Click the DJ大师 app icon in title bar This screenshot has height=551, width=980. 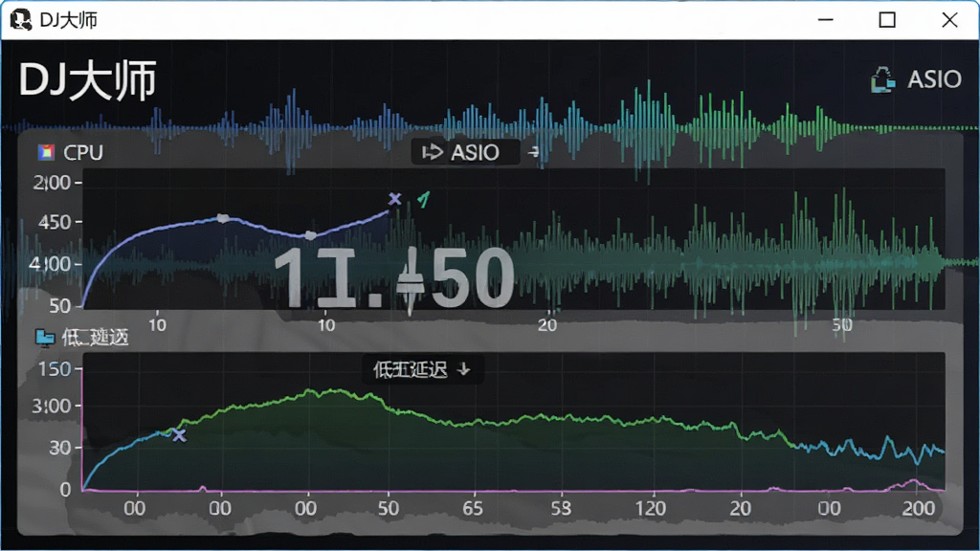click(21, 20)
